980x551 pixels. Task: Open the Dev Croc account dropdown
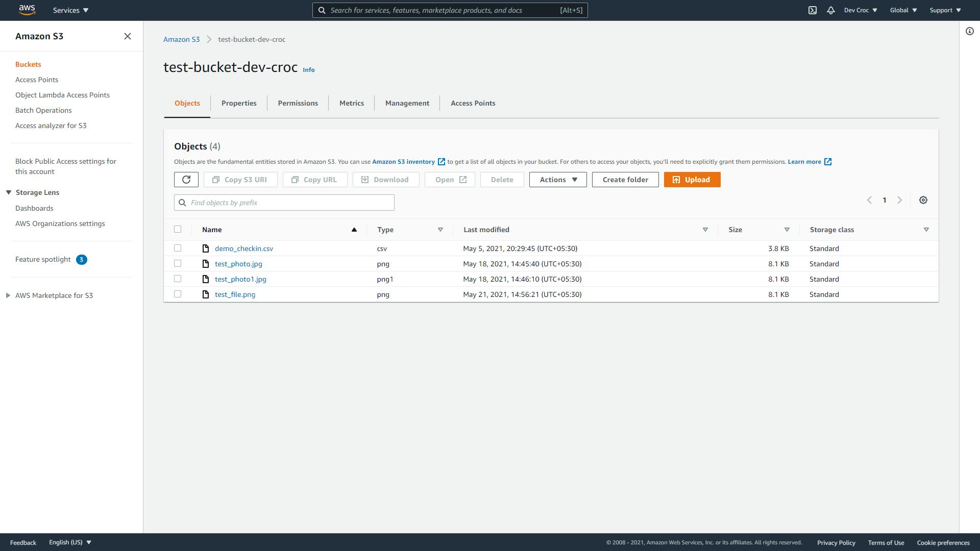point(861,10)
